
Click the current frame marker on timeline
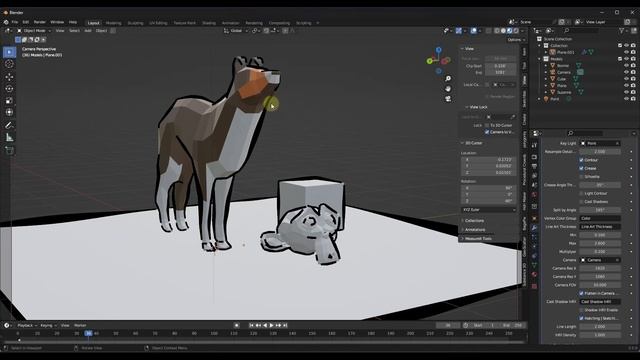[88, 333]
